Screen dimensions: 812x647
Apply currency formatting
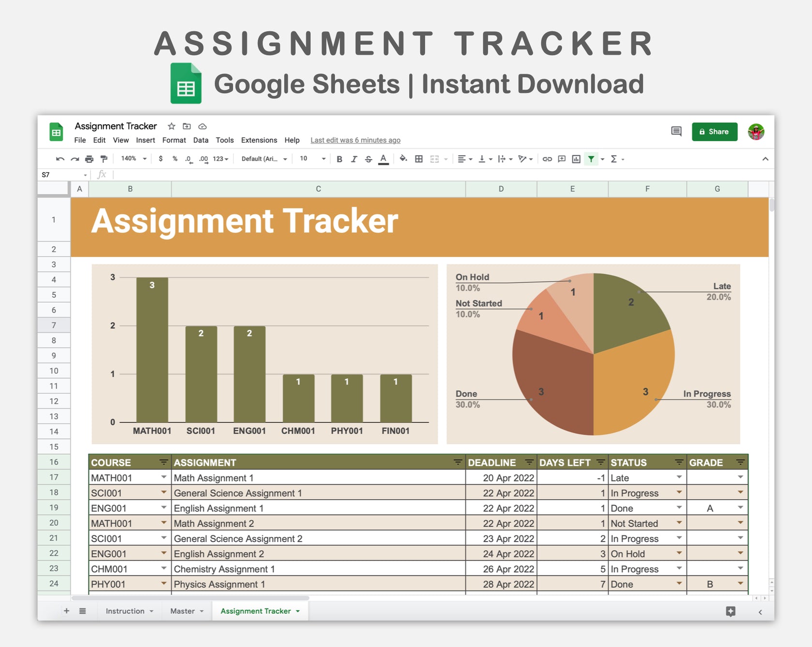(160, 158)
